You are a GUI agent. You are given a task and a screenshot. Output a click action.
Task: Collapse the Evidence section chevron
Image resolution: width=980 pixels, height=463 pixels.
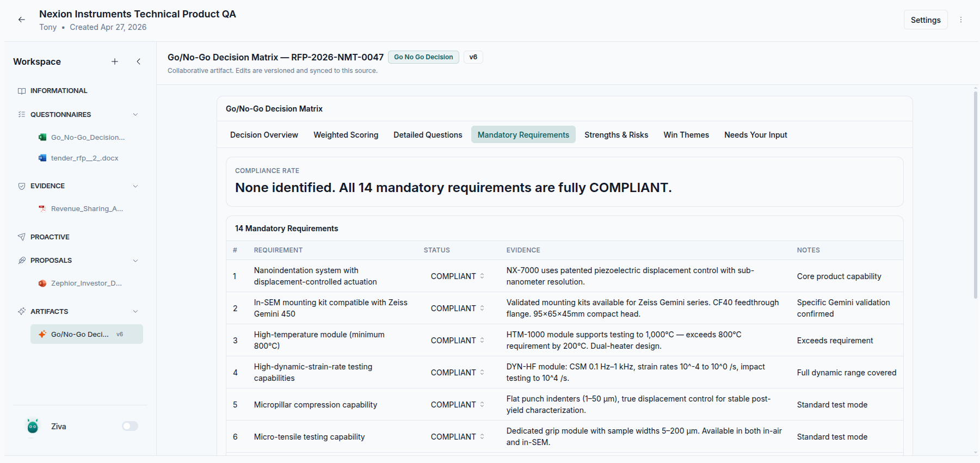click(x=135, y=186)
